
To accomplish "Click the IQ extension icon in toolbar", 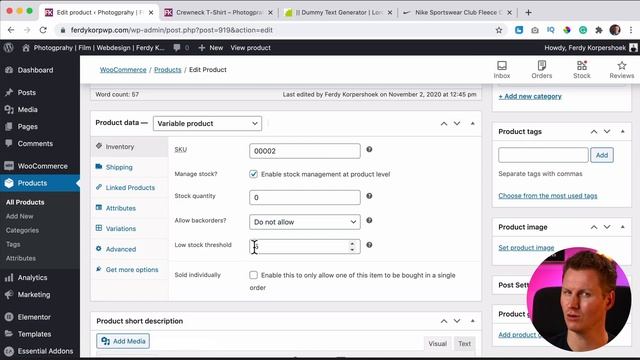I will tap(551, 30).
